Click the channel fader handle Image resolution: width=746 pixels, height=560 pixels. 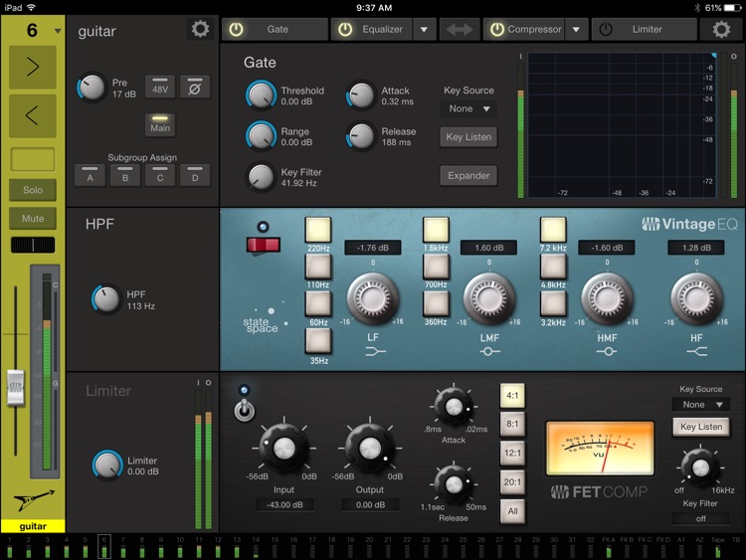click(16, 387)
